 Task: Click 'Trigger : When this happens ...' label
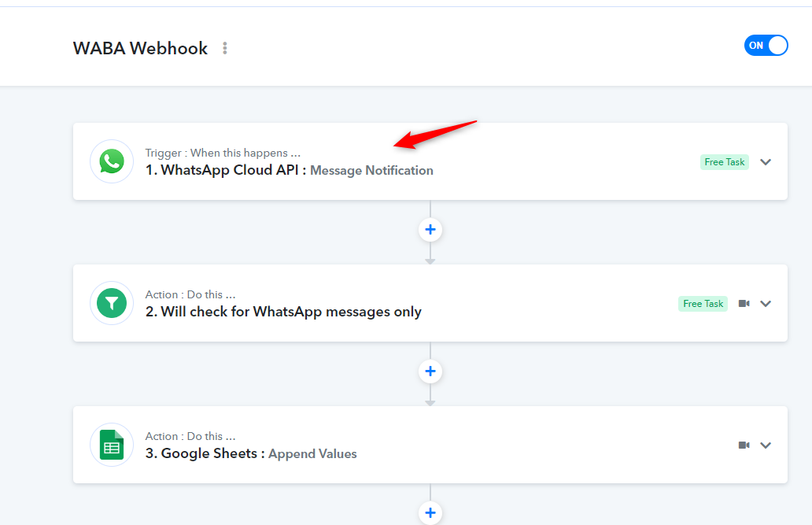223,153
